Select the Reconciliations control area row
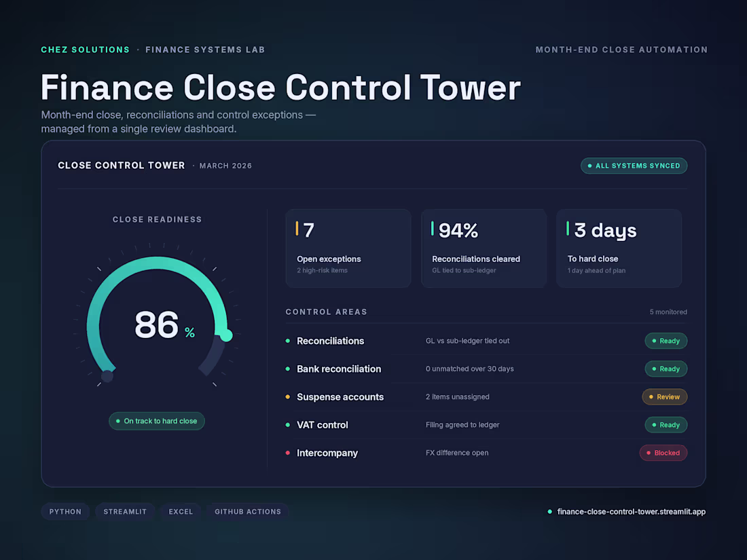 (x=486, y=341)
